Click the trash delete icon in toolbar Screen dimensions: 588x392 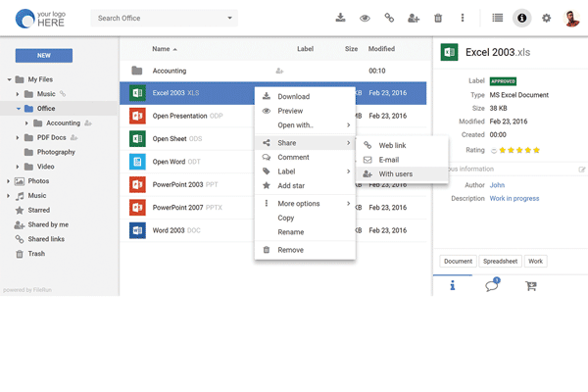pos(438,18)
